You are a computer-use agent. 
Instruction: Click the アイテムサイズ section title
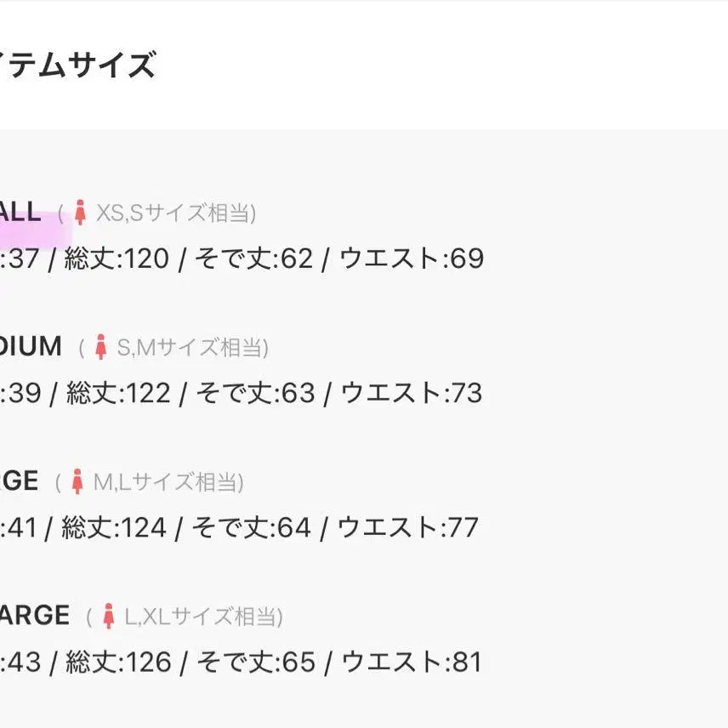pos(78,65)
